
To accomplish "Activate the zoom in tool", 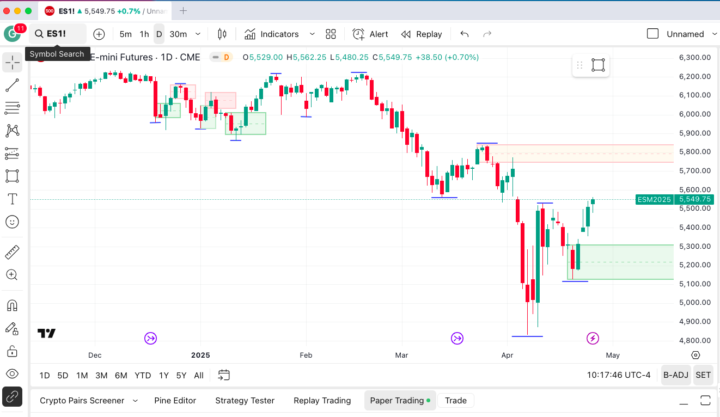I will (12, 275).
